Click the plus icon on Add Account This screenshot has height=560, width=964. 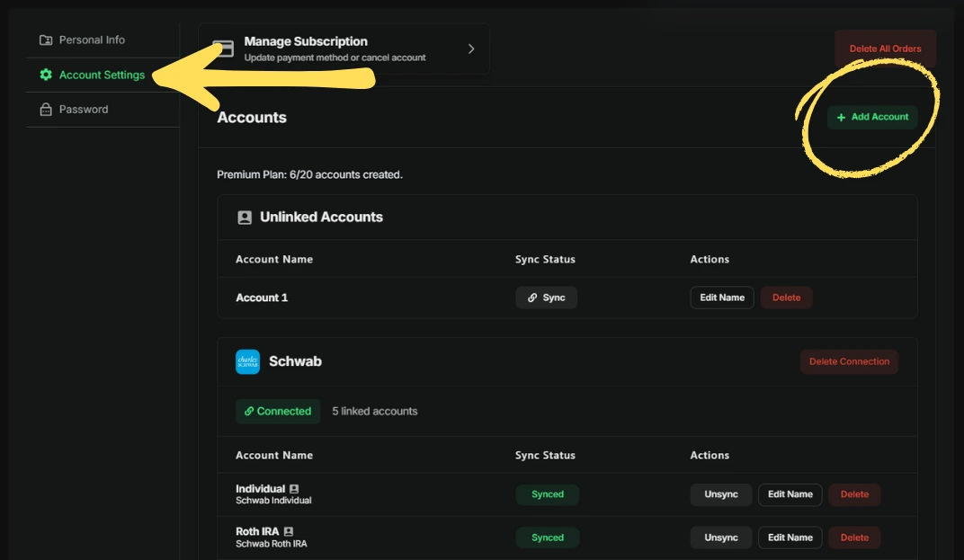coord(841,117)
